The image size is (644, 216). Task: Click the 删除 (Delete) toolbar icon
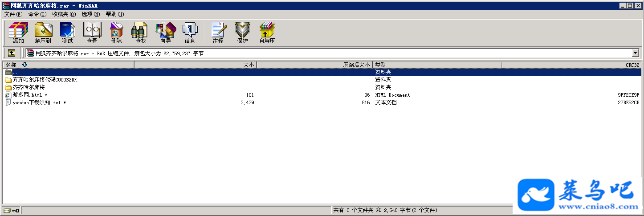(x=116, y=33)
